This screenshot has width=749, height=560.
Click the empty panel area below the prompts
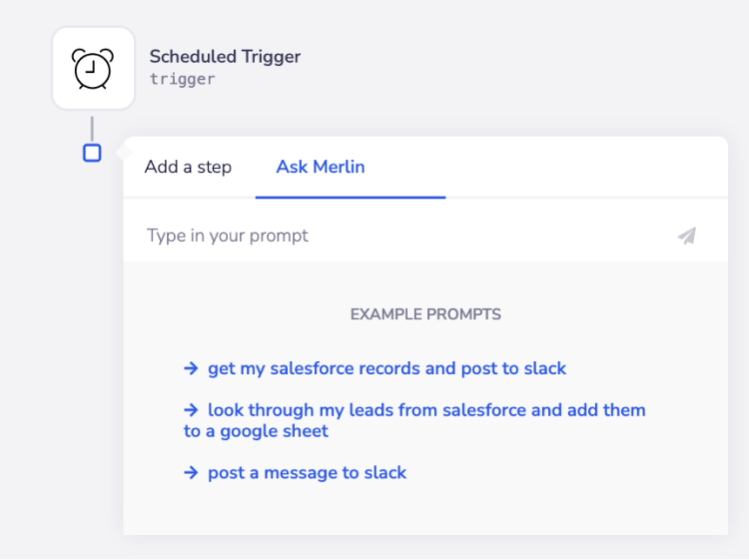pyautogui.click(x=425, y=511)
